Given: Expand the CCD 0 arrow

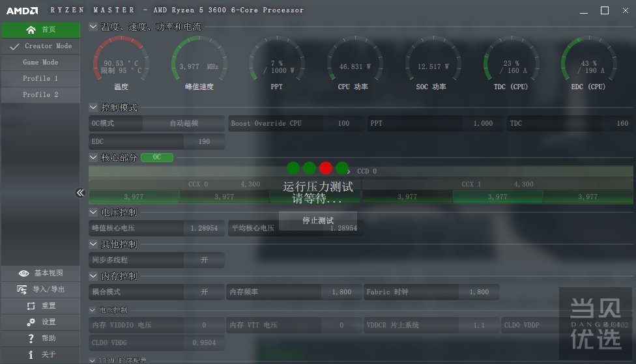Looking at the screenshot, I should (349, 171).
